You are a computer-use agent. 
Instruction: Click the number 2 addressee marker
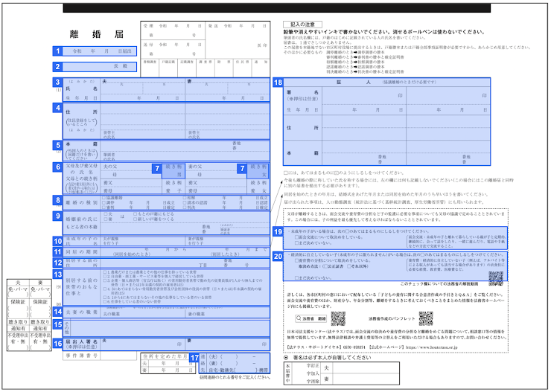point(57,66)
